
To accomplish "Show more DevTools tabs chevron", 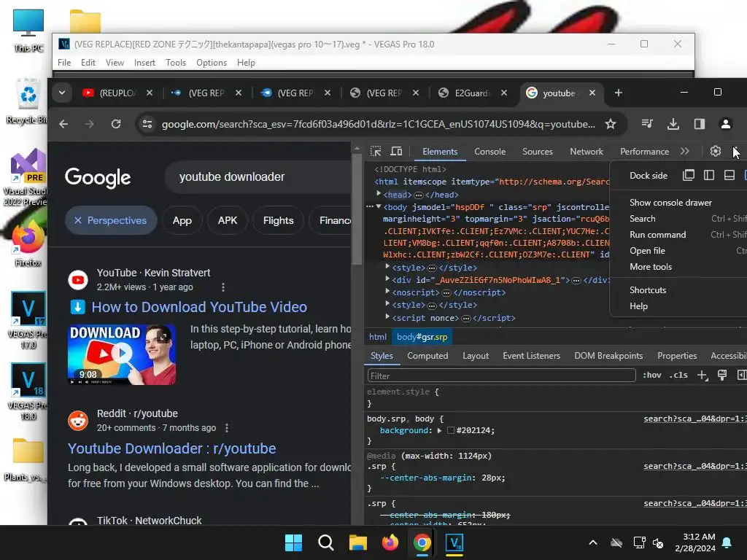I will coord(684,151).
